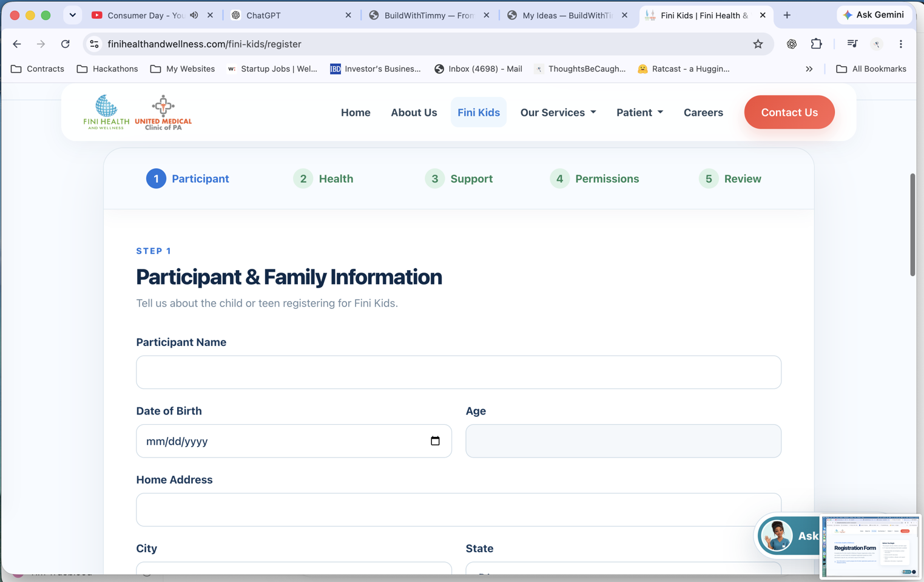Click the page vertical scrollbar

point(912,225)
